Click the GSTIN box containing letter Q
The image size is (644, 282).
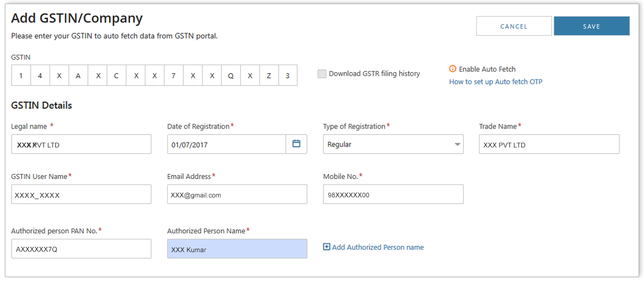231,76
